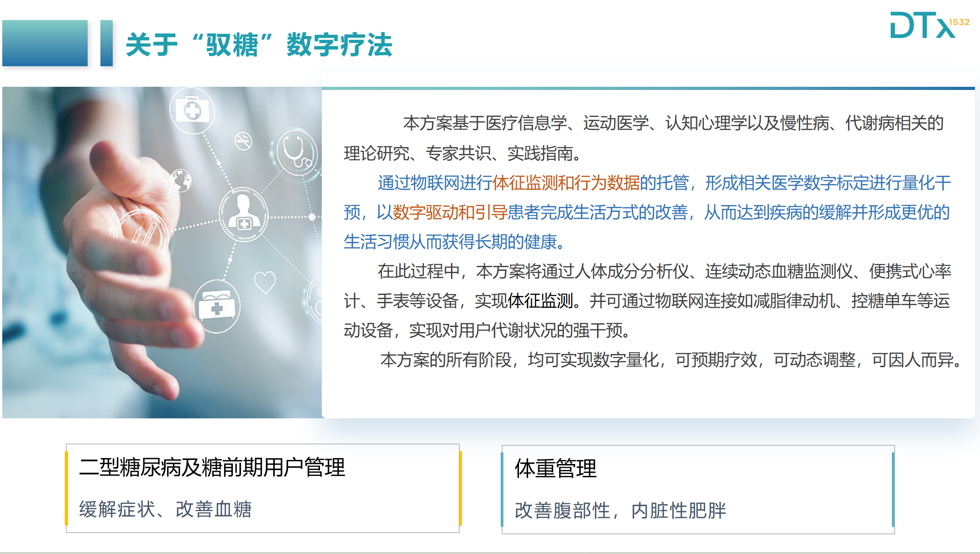Click the no-smoking icon
The image size is (980, 554).
point(243,141)
